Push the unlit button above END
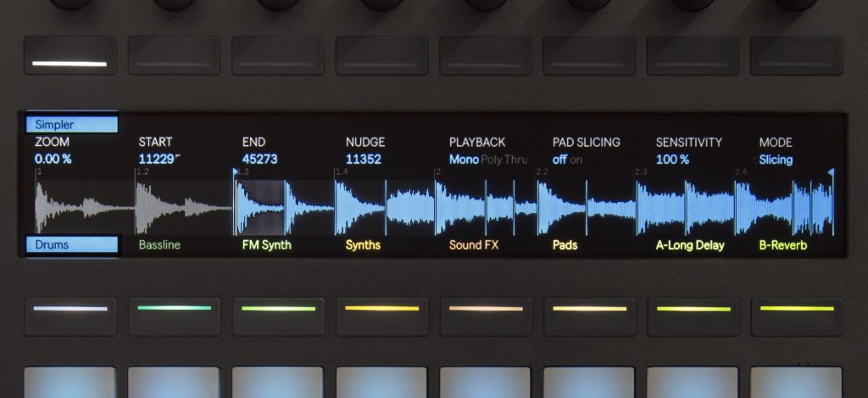868x398 pixels. pyautogui.click(x=278, y=55)
